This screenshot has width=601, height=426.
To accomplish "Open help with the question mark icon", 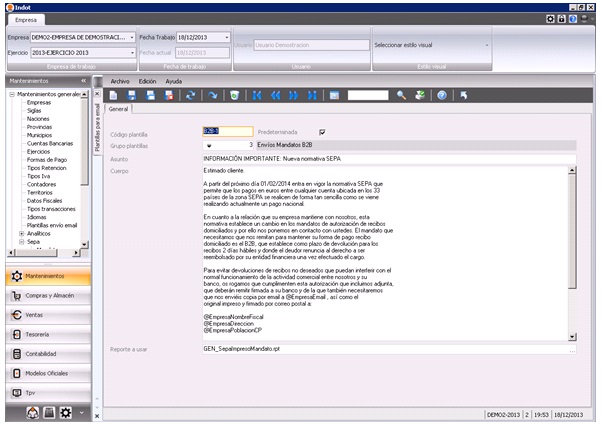I will click(x=441, y=95).
